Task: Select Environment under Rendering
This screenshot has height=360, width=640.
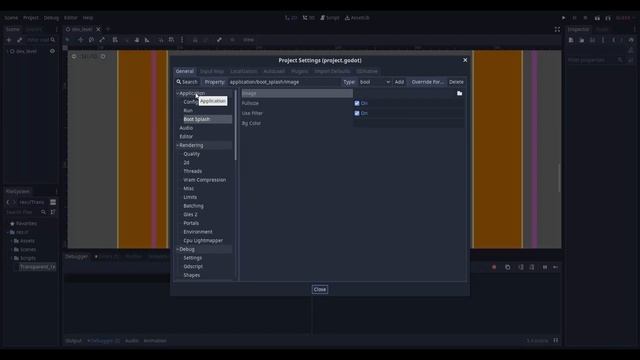Action: [198, 232]
